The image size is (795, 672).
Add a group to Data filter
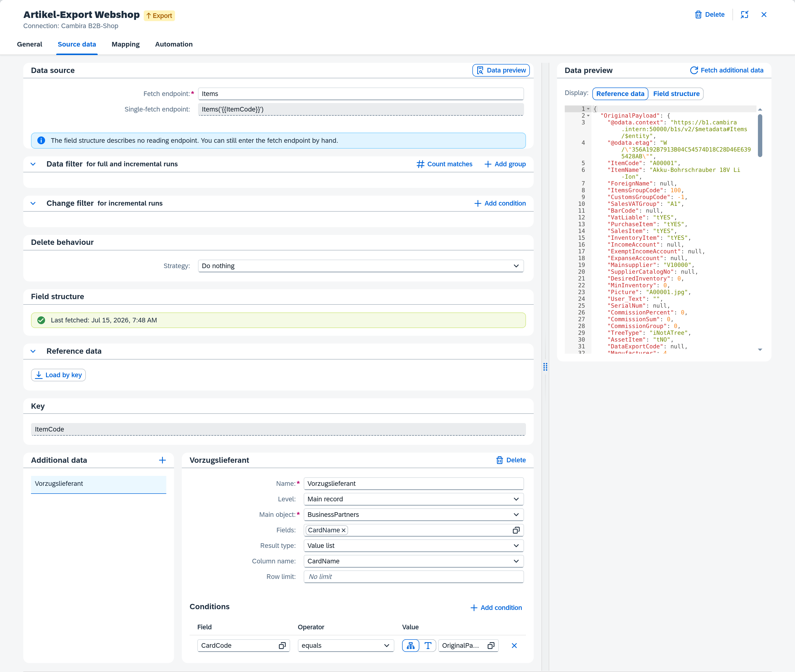pyautogui.click(x=505, y=164)
